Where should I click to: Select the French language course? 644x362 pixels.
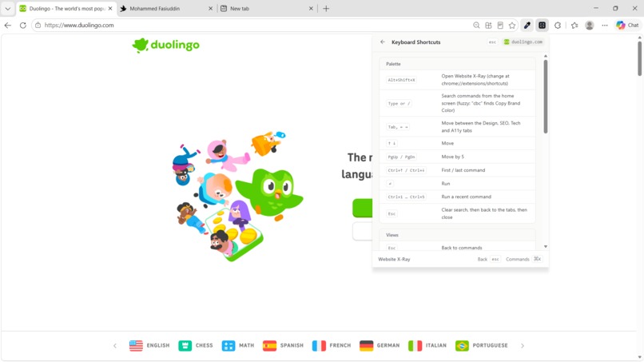pyautogui.click(x=332, y=345)
